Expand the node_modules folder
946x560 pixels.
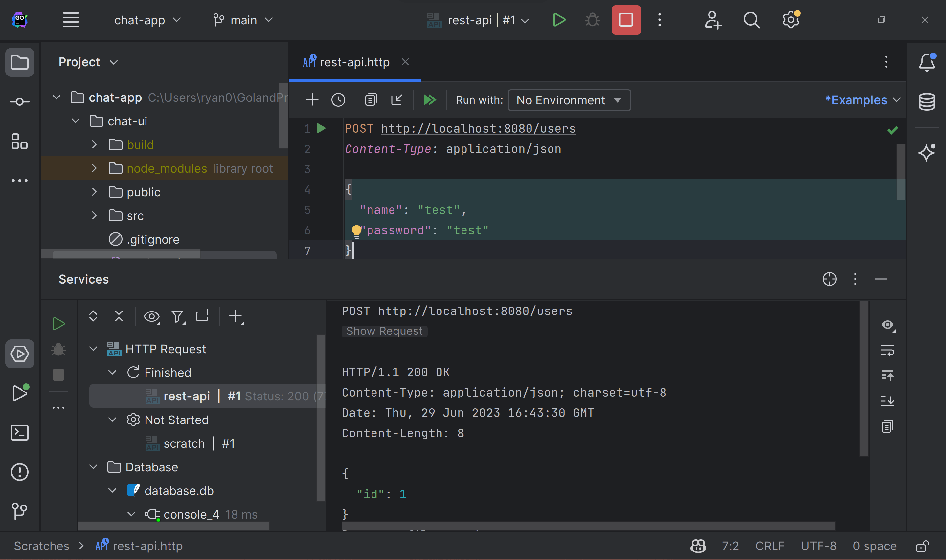(94, 168)
